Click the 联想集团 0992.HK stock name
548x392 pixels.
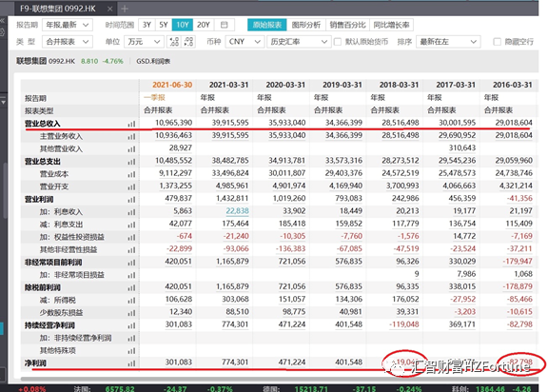(x=46, y=61)
